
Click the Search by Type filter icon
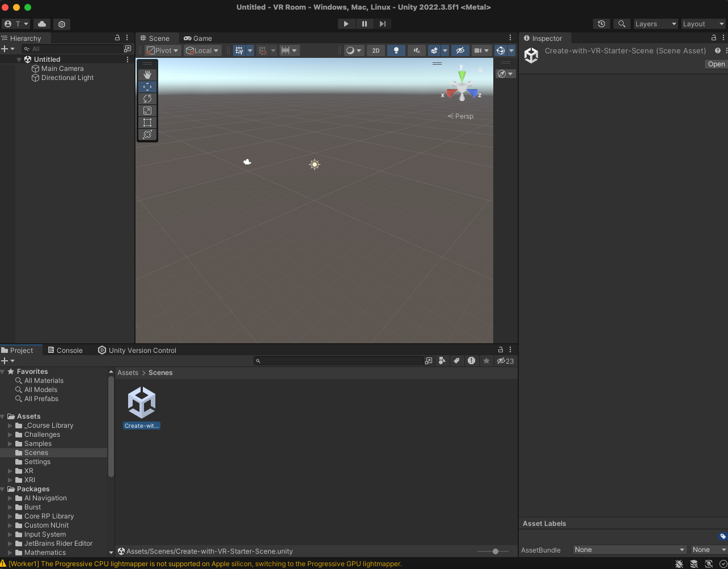tap(442, 361)
